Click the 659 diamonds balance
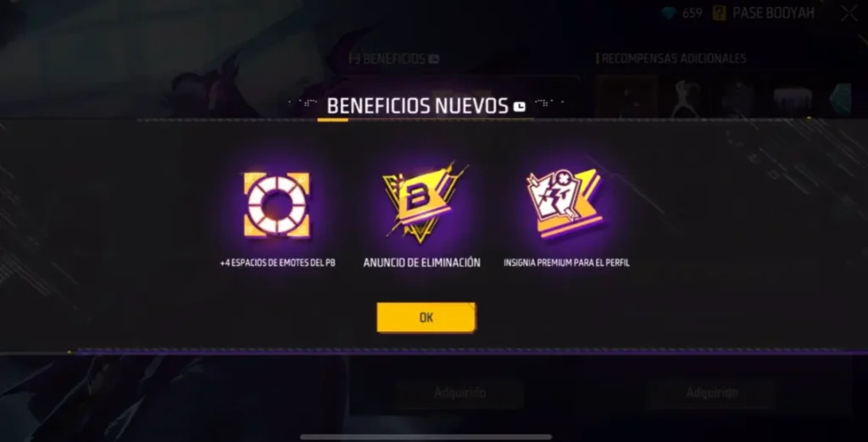 tap(692, 14)
